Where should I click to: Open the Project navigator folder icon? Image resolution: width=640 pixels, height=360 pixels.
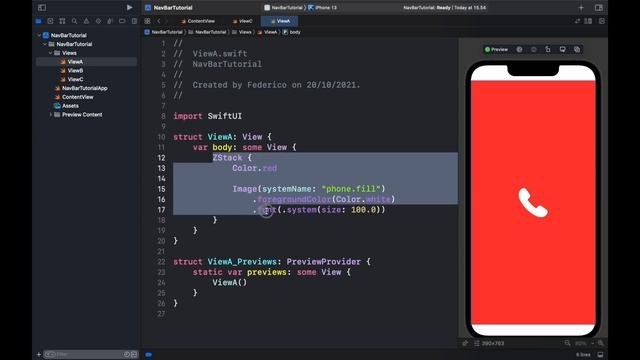pos(38,21)
